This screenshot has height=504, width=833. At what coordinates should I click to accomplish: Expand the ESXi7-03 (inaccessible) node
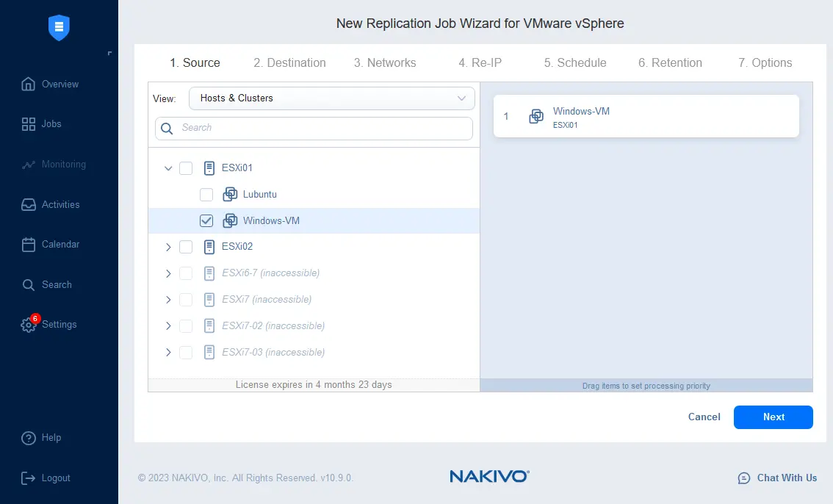(x=168, y=352)
